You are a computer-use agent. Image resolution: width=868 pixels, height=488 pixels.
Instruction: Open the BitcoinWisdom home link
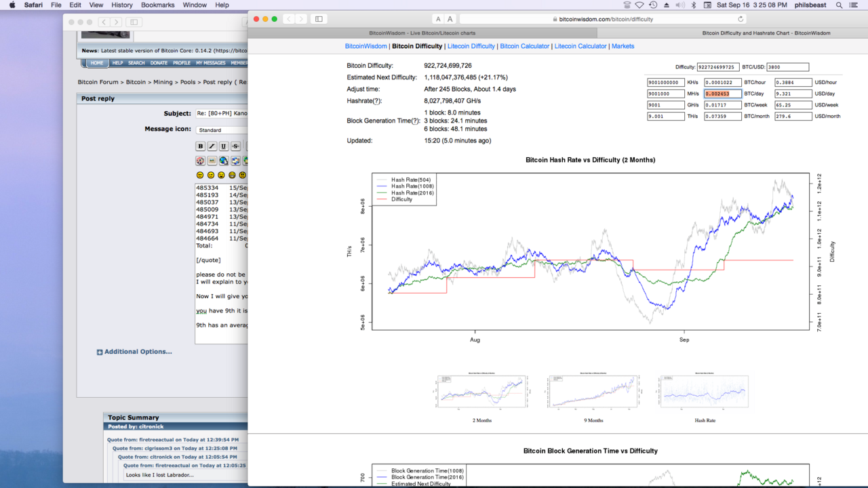coord(366,46)
